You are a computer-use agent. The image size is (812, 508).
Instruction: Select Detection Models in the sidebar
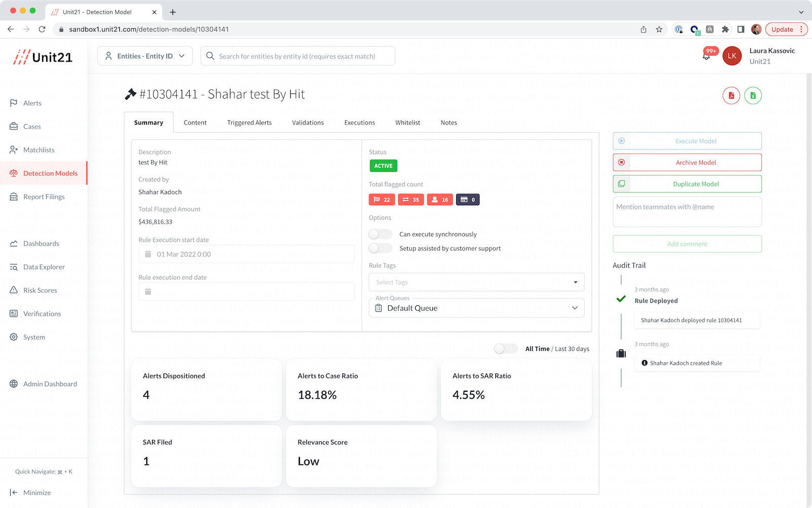click(44, 173)
